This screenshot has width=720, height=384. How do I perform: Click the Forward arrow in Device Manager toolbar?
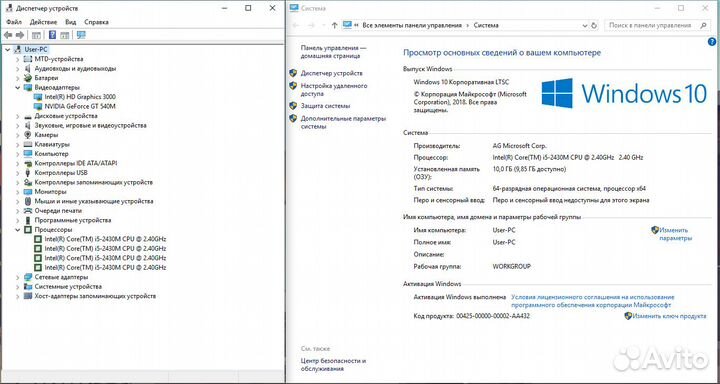click(x=20, y=35)
